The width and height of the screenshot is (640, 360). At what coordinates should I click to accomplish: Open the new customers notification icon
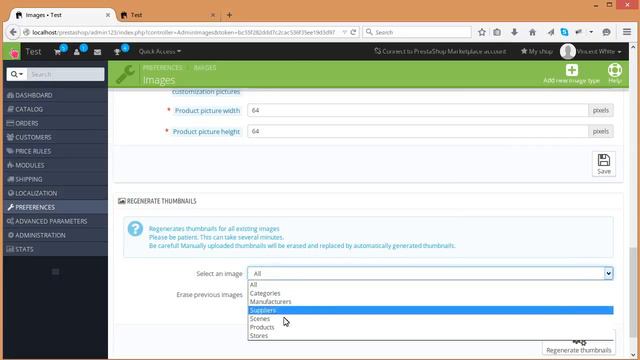(x=77, y=52)
